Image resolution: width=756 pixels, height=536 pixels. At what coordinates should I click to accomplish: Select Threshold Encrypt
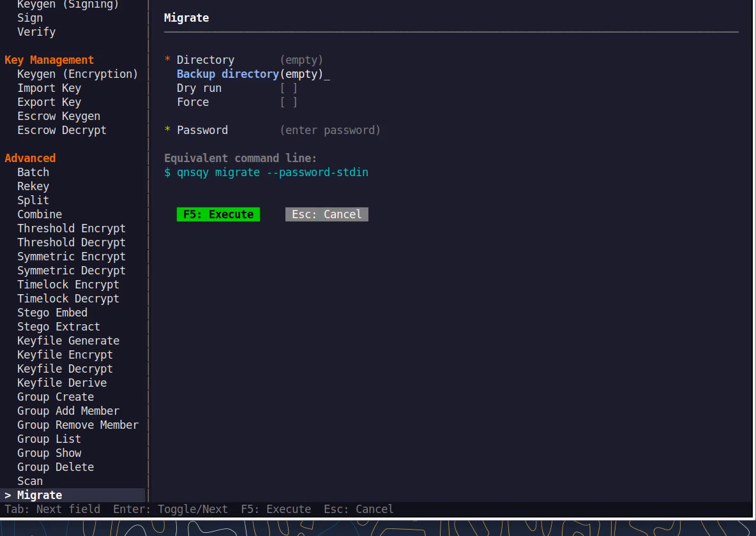pos(72,228)
